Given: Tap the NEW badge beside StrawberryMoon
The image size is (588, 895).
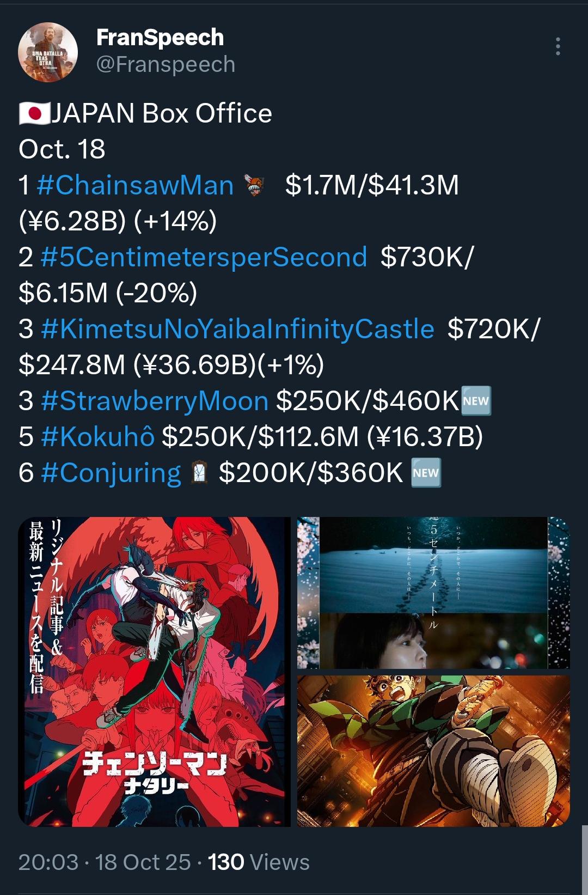Looking at the screenshot, I should tap(476, 401).
